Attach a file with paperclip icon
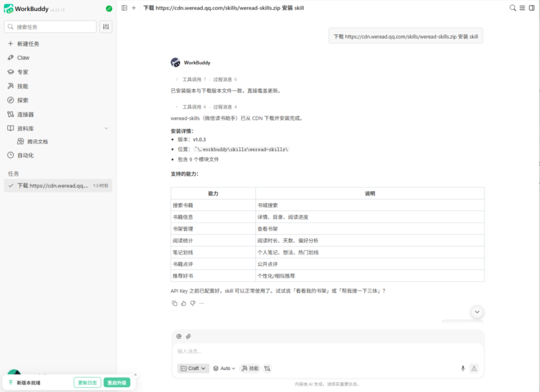This screenshot has width=540, height=392. click(x=188, y=336)
